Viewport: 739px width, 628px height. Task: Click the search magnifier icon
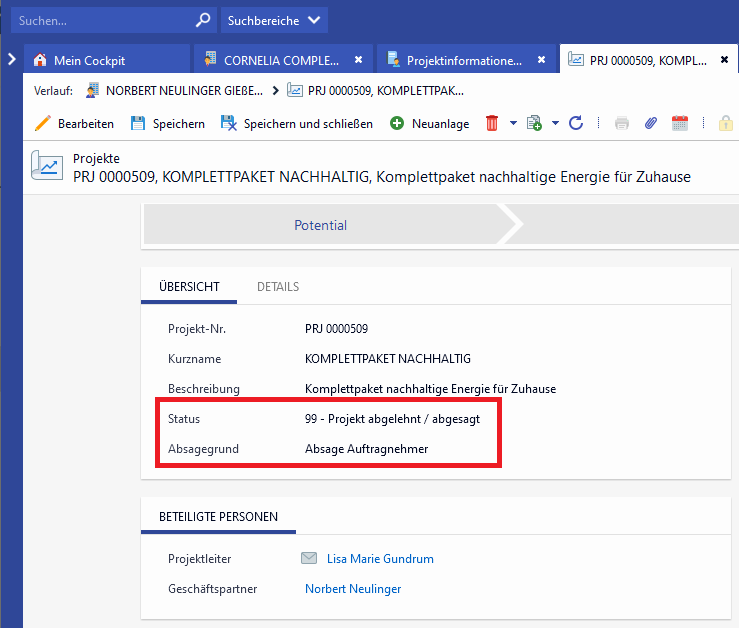(x=202, y=20)
